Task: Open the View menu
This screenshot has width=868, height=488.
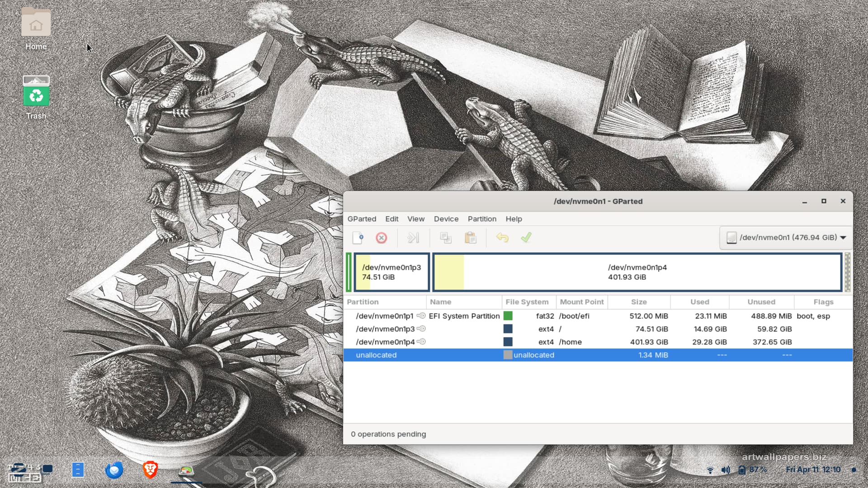Action: [416, 219]
